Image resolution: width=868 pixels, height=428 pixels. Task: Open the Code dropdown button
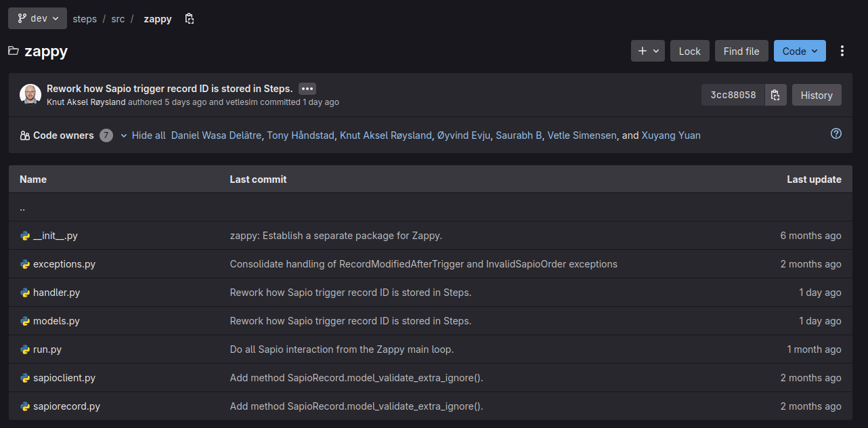click(x=800, y=51)
